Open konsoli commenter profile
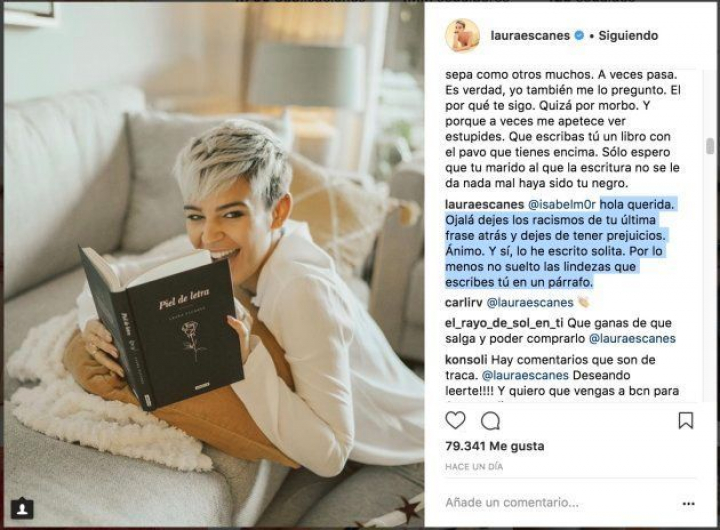 click(x=466, y=360)
